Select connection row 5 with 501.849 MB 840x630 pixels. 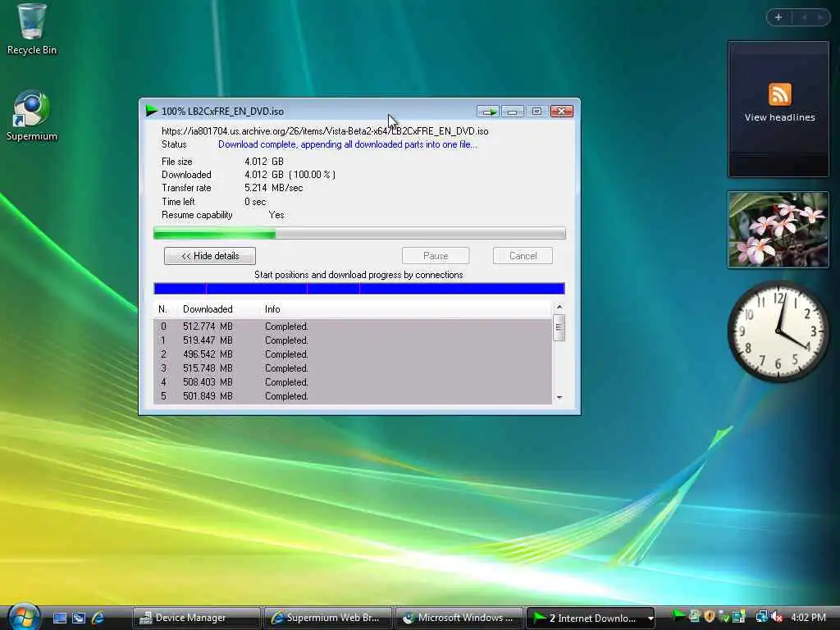pos(353,396)
